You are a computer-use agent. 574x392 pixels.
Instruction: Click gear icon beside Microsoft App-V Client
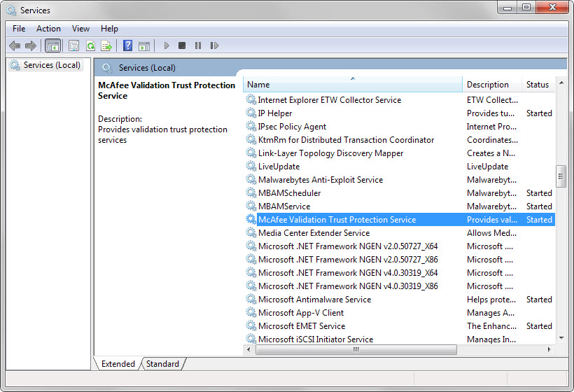[251, 312]
